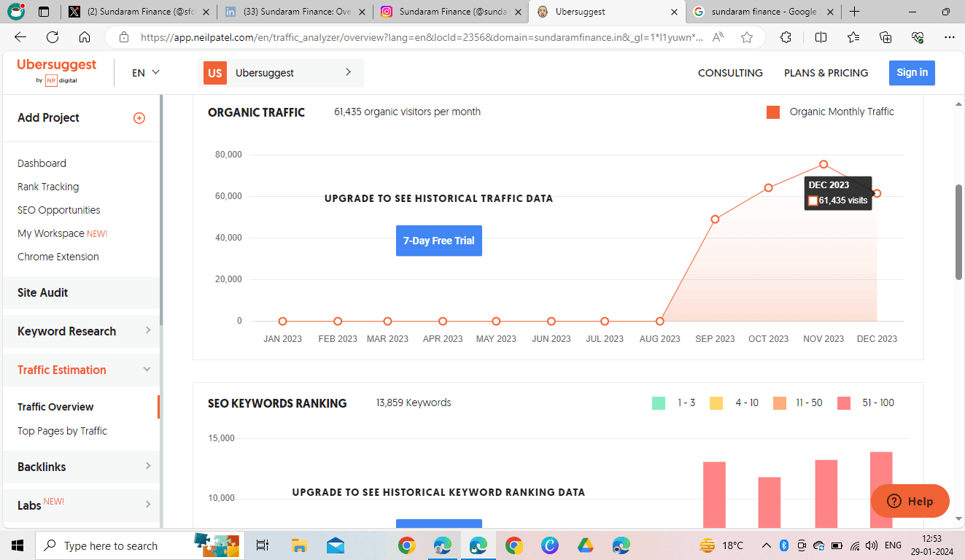The image size is (965, 560).
Task: Open Chrome Extension sidebar link
Action: coord(58,257)
